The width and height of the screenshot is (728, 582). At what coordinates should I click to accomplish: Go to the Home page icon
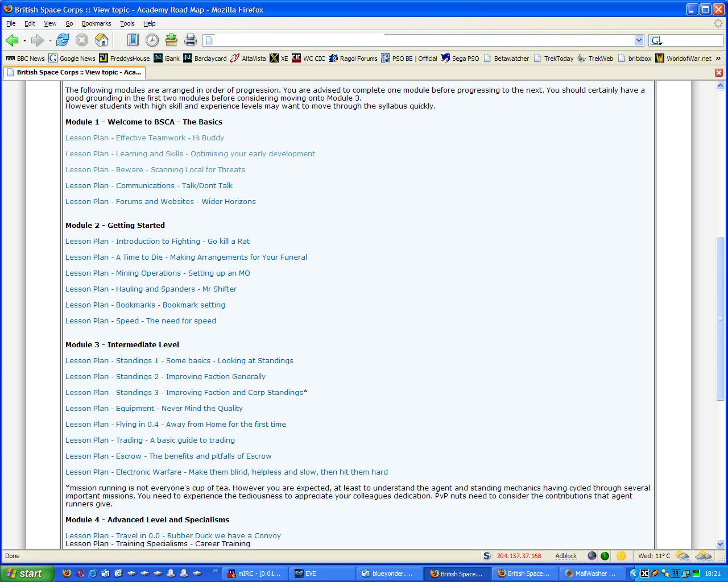point(101,40)
